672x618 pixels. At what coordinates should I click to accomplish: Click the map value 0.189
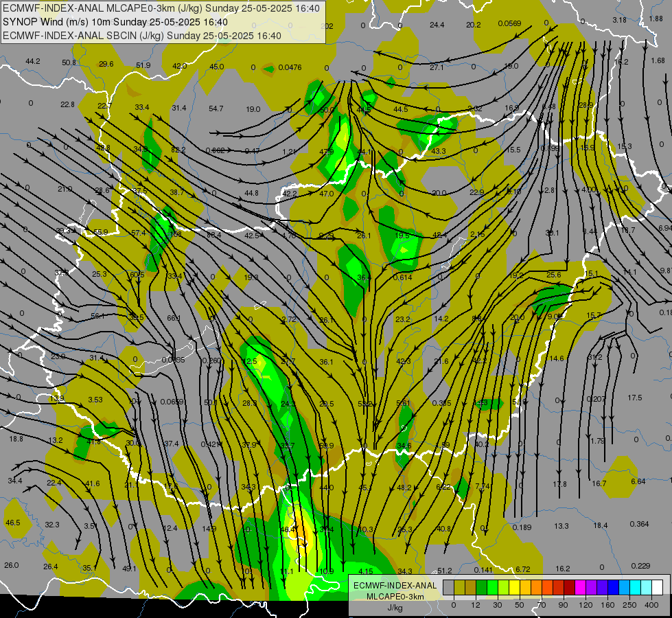point(522,527)
